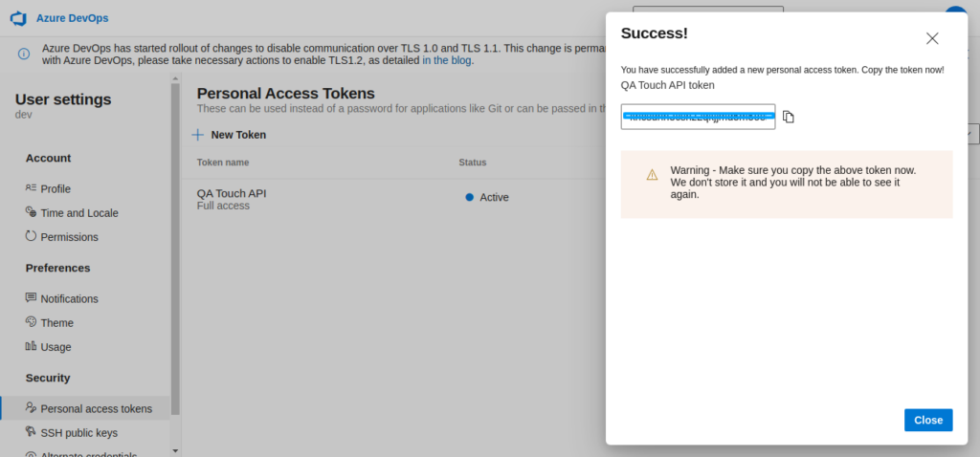
Task: Click the Token name column header
Action: [x=223, y=163]
